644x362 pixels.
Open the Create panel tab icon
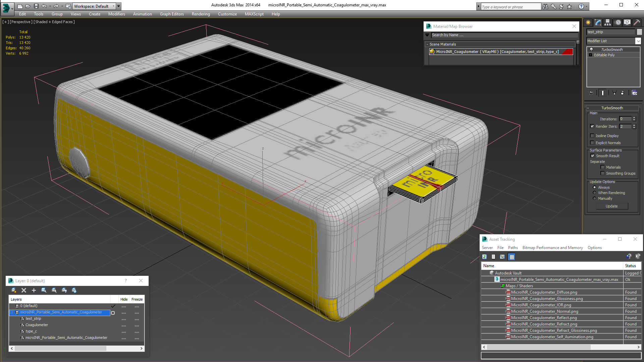click(588, 22)
